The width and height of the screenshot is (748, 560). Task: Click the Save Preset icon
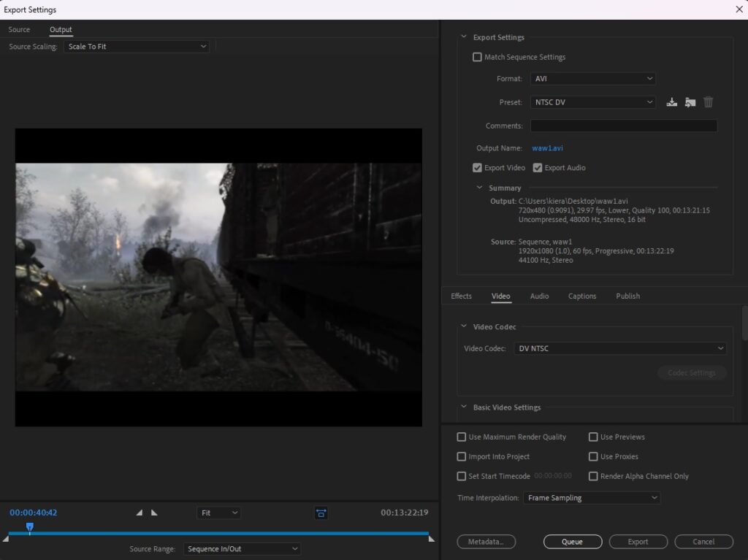pyautogui.click(x=672, y=102)
